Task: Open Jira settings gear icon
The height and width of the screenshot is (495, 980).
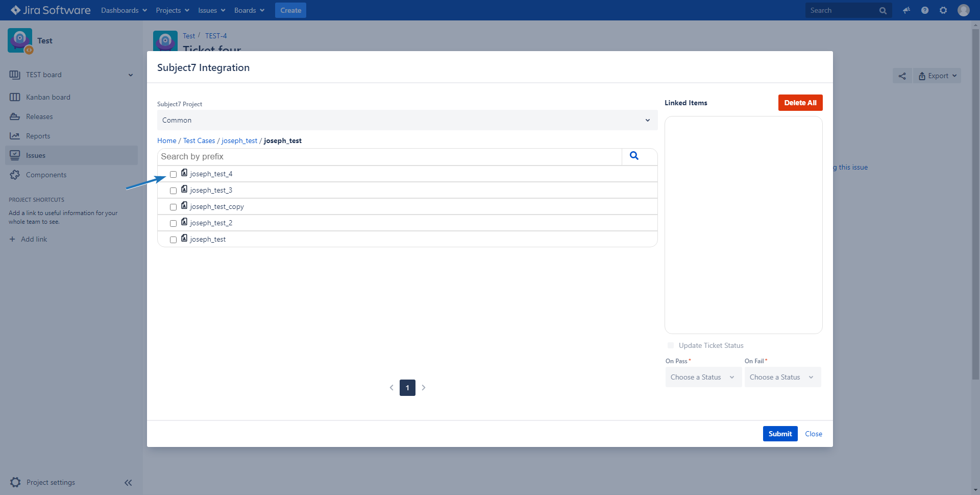Action: tap(943, 10)
